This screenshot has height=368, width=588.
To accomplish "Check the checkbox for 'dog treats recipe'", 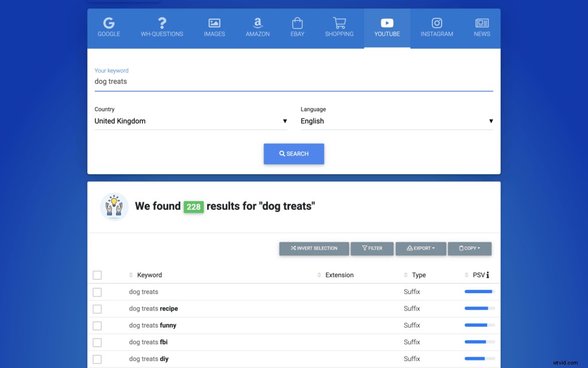I will click(x=97, y=308).
